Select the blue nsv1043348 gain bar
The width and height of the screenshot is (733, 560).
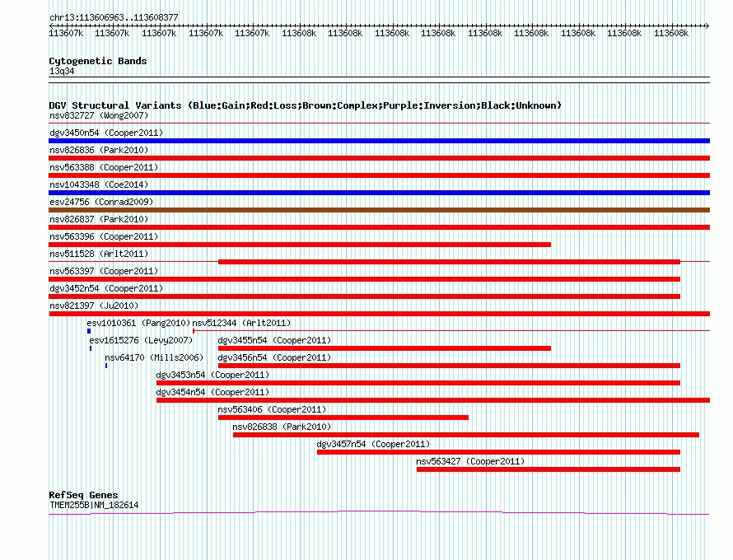pos(379,193)
